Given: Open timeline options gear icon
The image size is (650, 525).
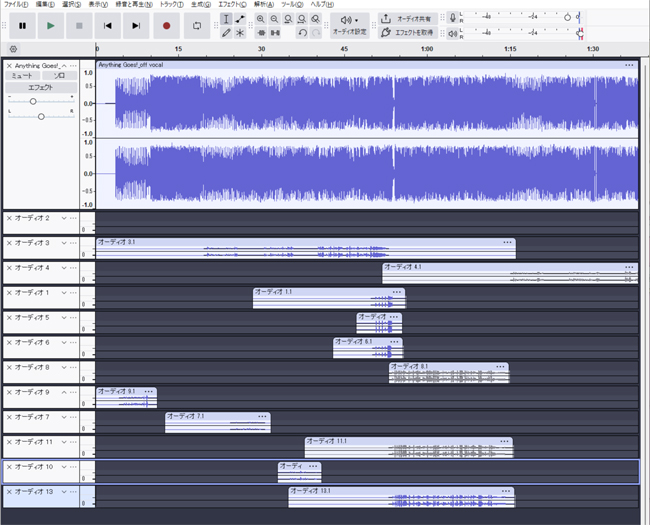Looking at the screenshot, I should pyautogui.click(x=13, y=48).
